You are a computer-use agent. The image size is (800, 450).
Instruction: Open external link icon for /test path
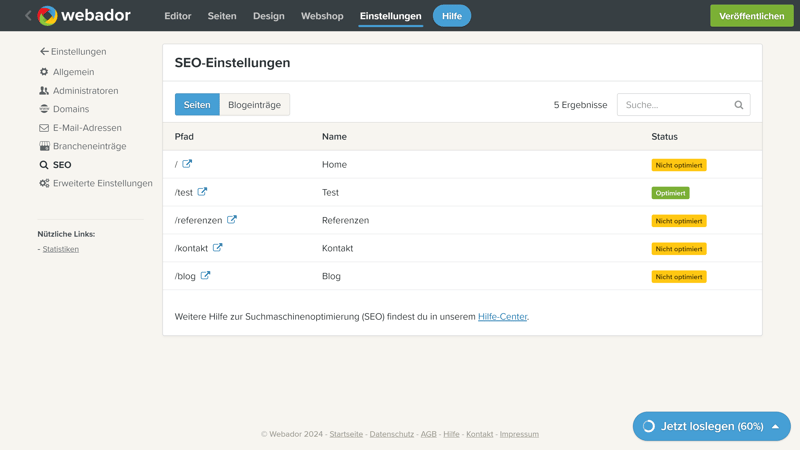tap(202, 192)
